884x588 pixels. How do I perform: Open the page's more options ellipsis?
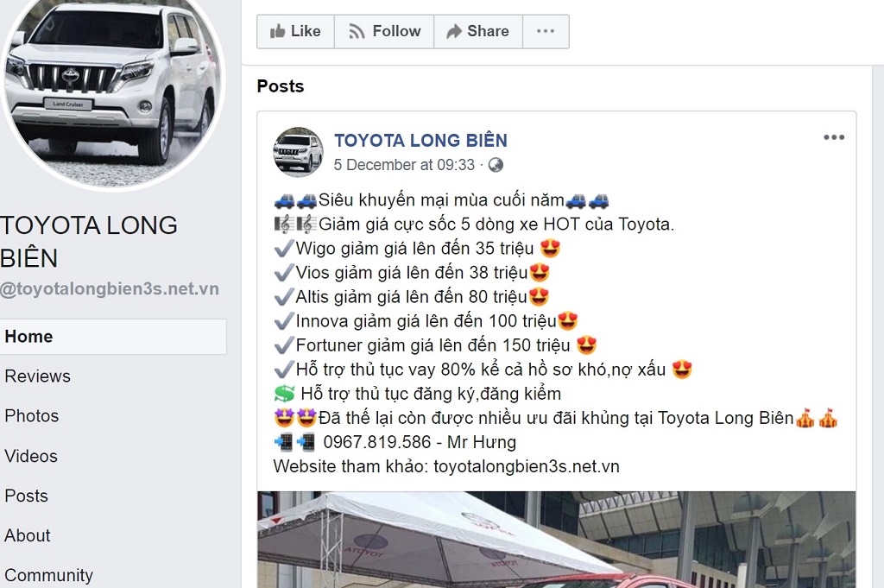pos(546,32)
